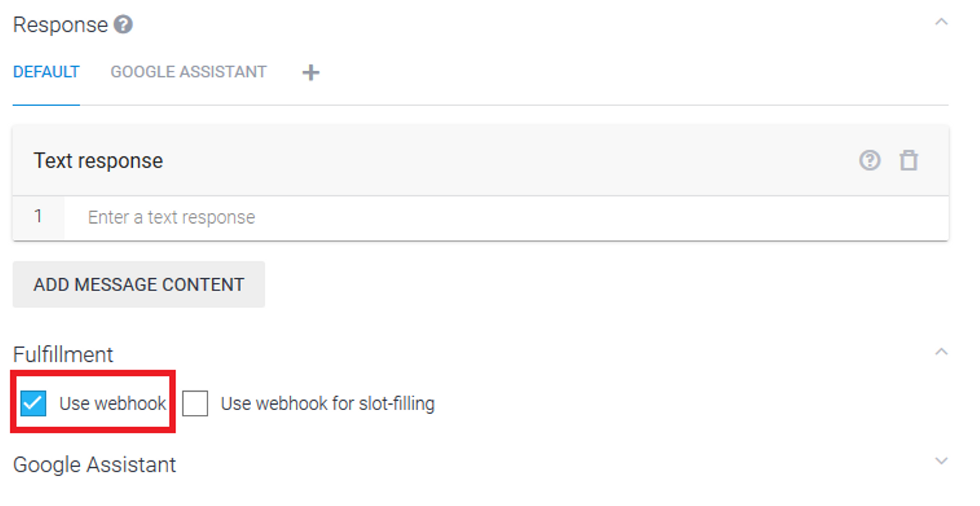
Task: Delete the Text response card
Action: tap(909, 161)
